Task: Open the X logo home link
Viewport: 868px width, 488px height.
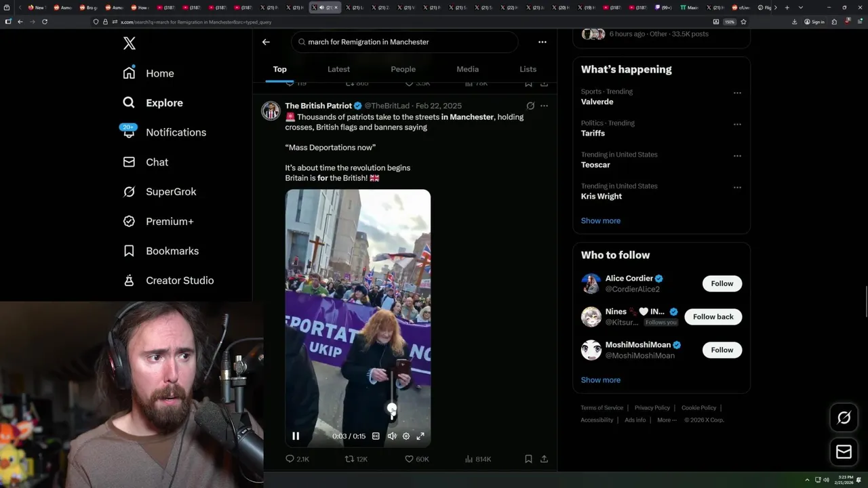Action: [130, 43]
